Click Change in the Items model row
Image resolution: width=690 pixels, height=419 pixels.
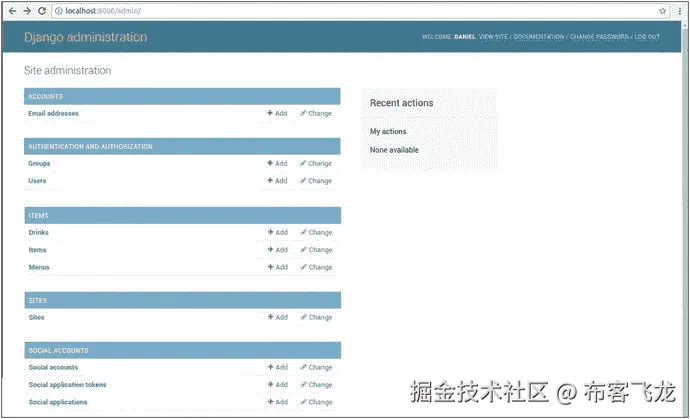(316, 250)
